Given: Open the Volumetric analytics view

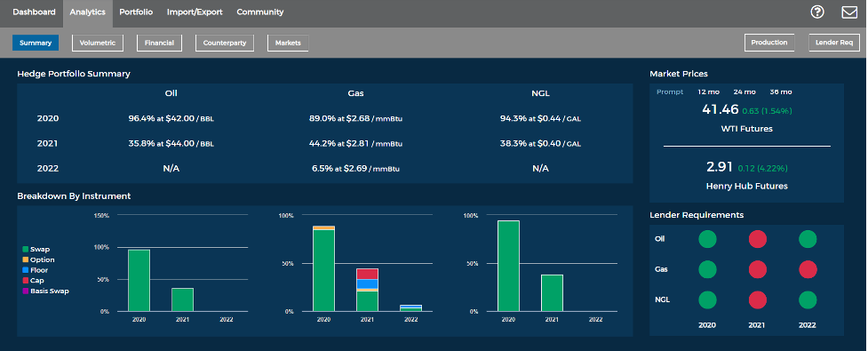Looking at the screenshot, I should 98,43.
